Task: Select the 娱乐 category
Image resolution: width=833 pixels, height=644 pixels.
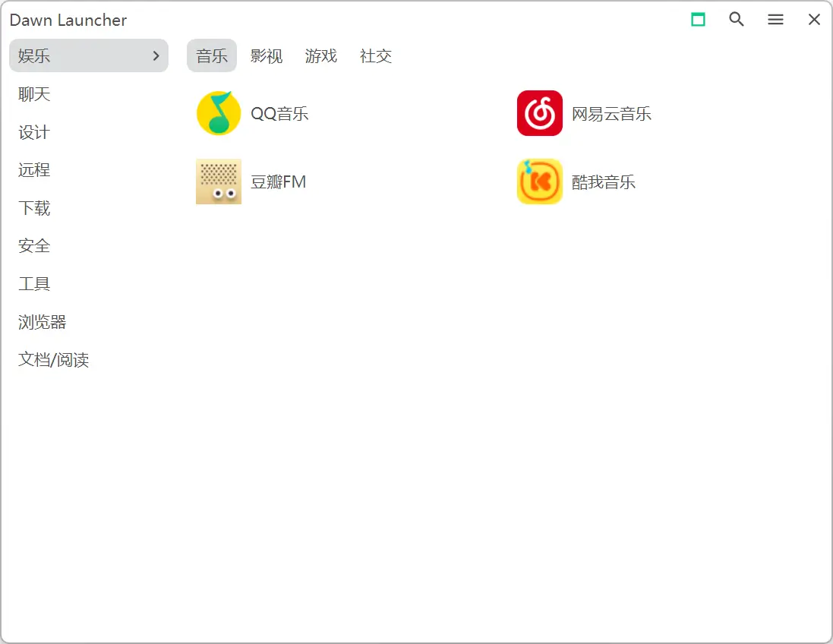Action: pos(89,55)
